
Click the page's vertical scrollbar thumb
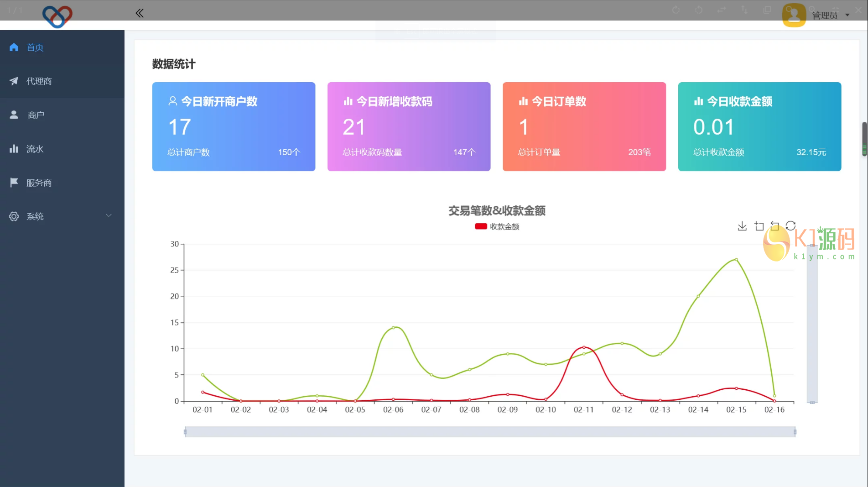click(864, 139)
